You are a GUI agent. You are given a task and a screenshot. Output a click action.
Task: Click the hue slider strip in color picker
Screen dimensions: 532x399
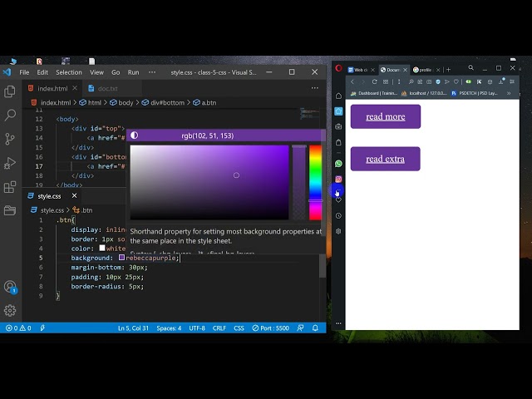pyautogui.click(x=315, y=183)
